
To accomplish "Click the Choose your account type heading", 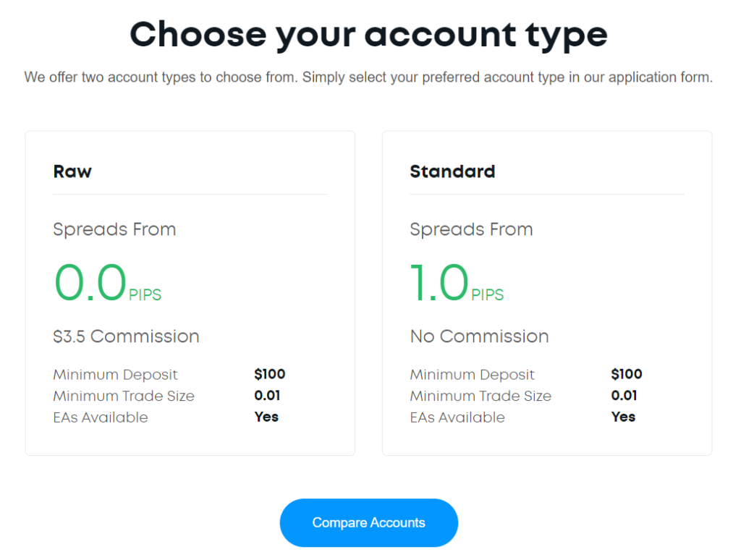I will coord(368,35).
